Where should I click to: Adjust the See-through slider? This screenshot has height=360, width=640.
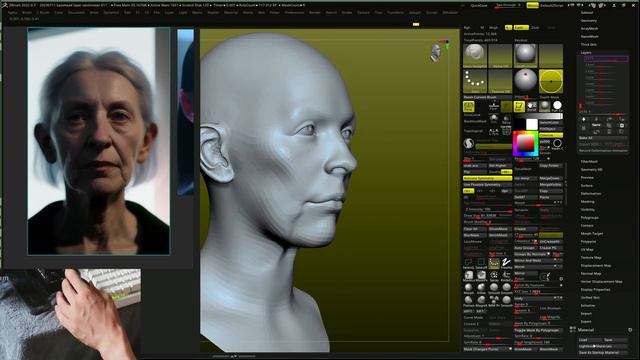click(508, 6)
